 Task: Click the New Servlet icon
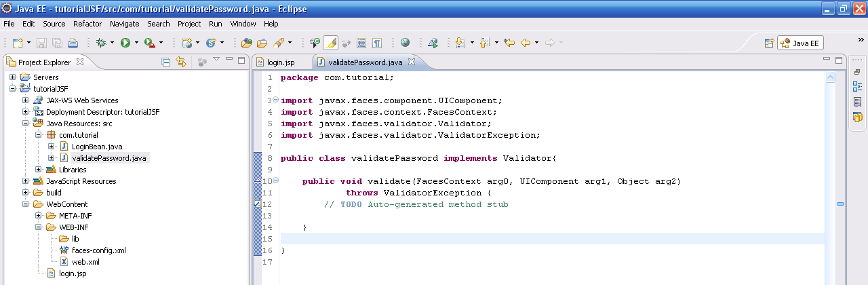point(211,43)
